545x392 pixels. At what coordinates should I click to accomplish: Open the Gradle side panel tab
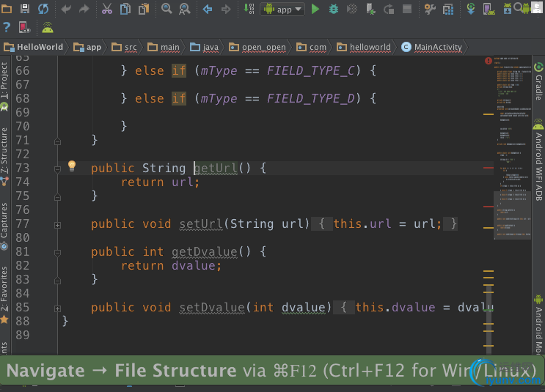tap(538, 84)
